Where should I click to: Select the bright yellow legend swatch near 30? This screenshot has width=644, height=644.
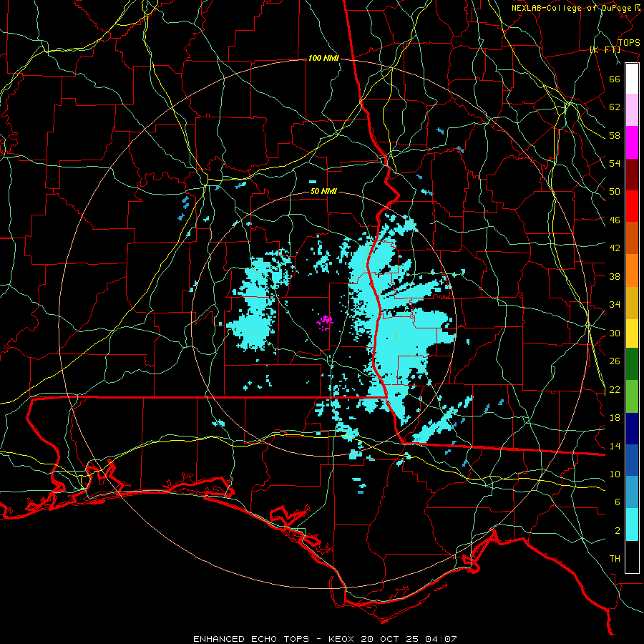point(632,333)
